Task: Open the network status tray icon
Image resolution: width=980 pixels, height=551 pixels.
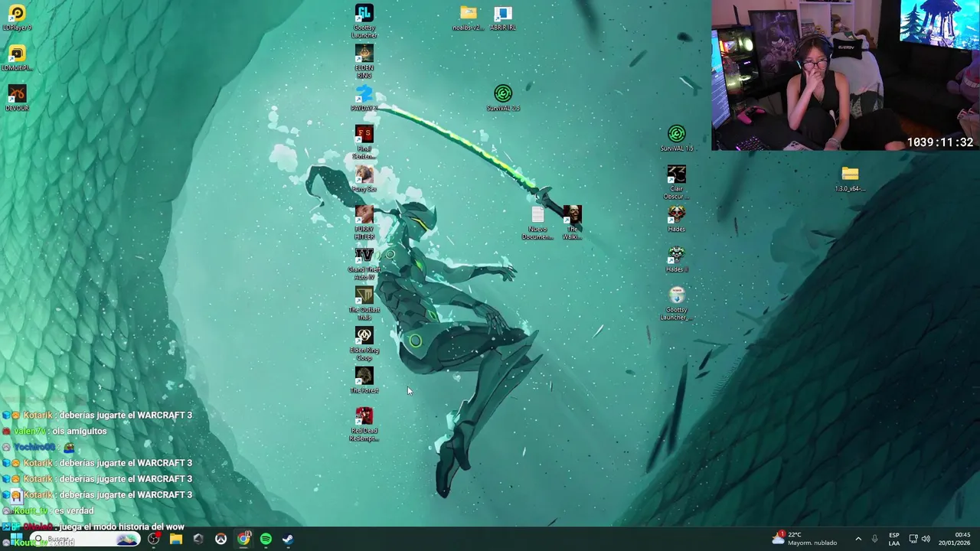Action: (913, 540)
